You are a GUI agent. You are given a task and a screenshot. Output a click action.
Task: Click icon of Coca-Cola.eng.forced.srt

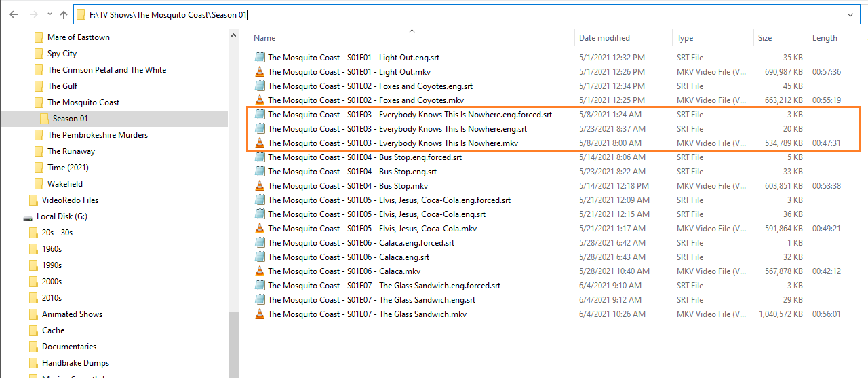259,200
